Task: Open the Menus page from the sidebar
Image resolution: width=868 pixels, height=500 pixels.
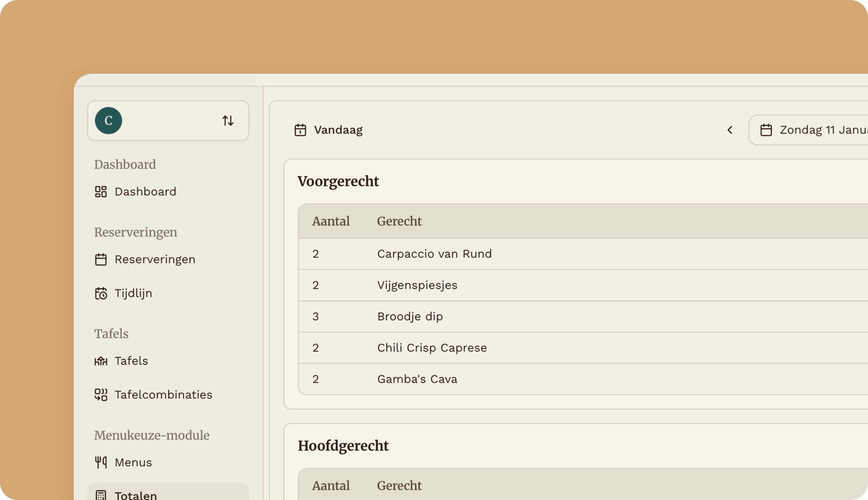Action: 133,462
